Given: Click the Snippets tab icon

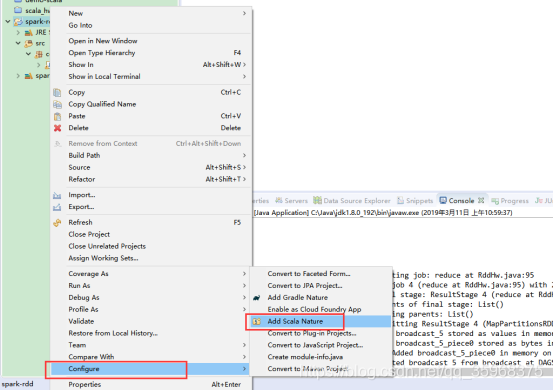Looking at the screenshot, I should 400,201.
